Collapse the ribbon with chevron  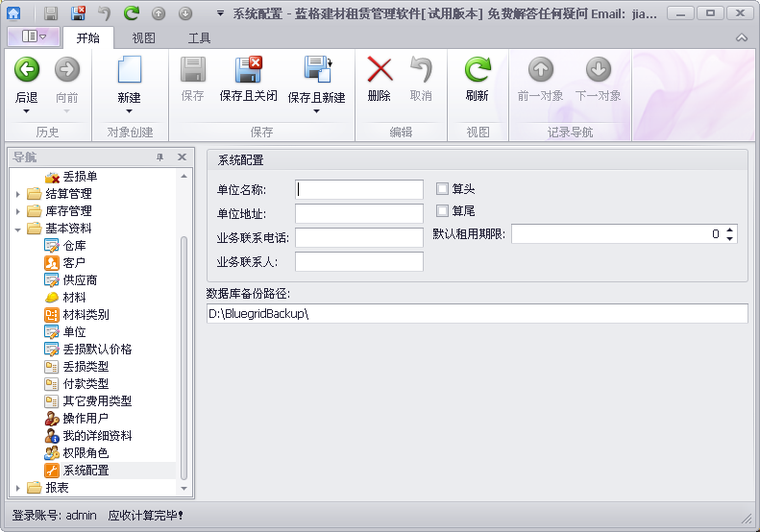click(x=742, y=37)
